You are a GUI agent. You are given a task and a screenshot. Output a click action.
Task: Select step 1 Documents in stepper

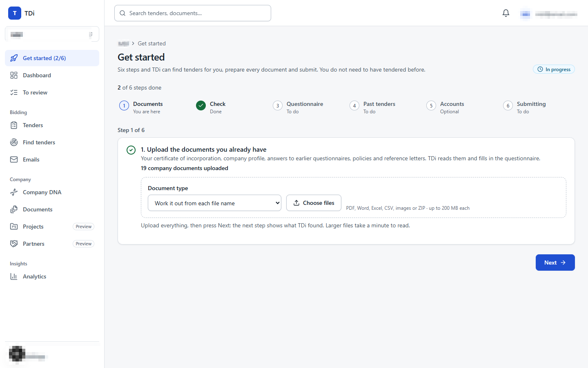click(x=141, y=107)
